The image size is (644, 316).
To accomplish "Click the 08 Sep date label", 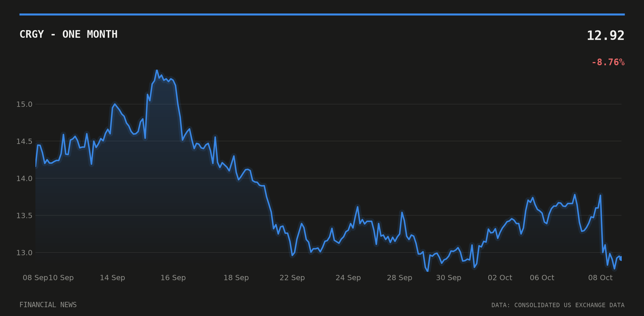I will [x=35, y=278].
